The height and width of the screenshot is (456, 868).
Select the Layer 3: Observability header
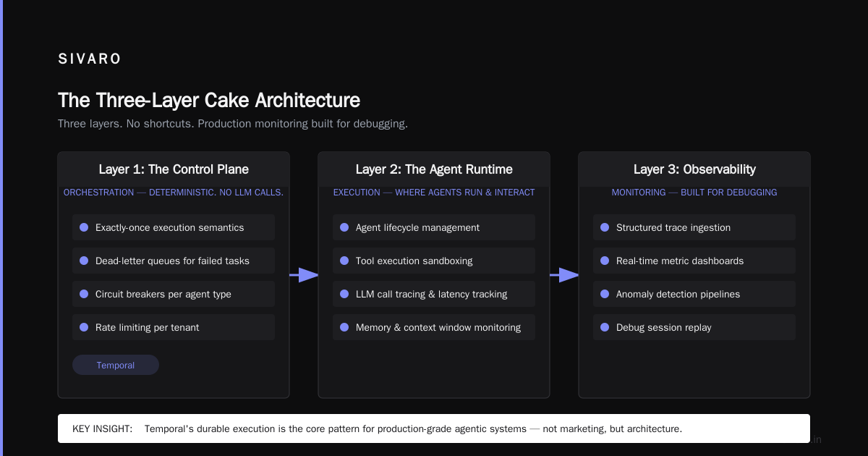[694, 169]
